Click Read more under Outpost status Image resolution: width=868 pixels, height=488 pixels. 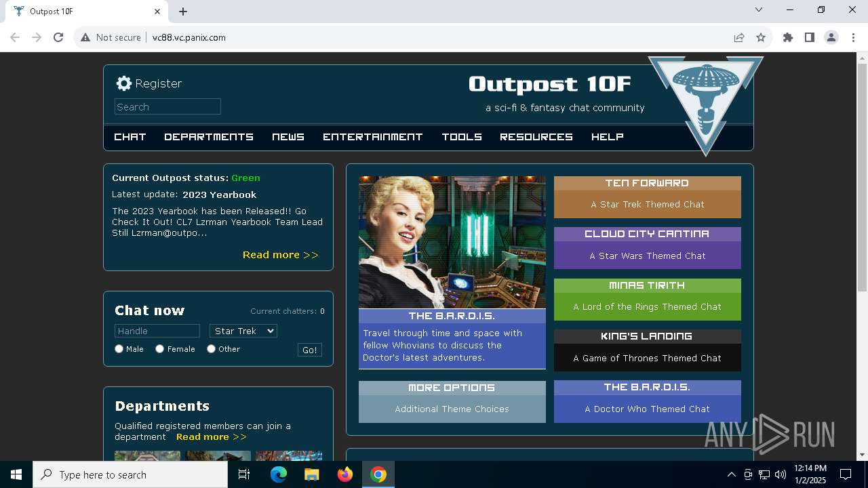(x=280, y=255)
